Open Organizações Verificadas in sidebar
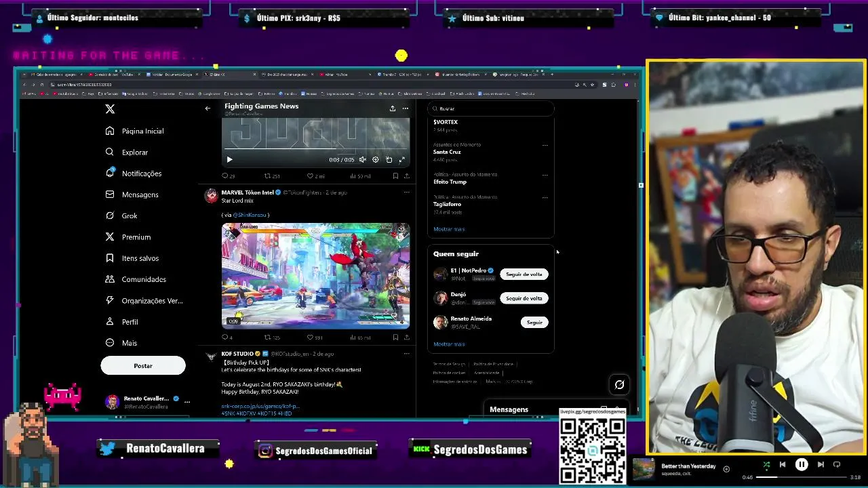This screenshot has height=488, width=868. point(144,300)
